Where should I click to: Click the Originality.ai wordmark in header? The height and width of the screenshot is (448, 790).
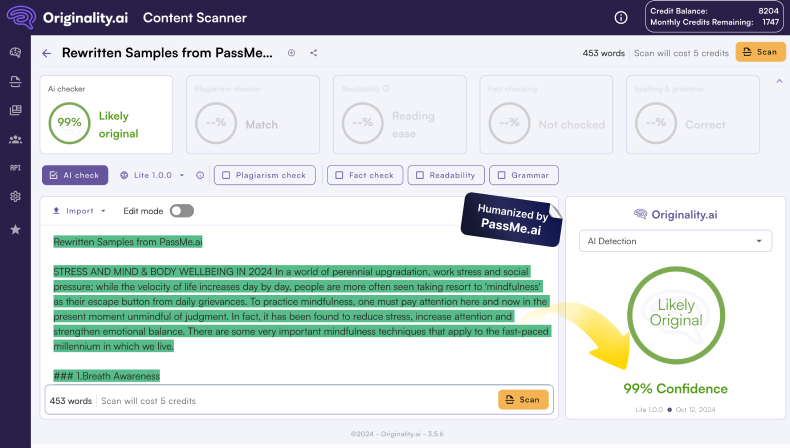[x=85, y=18]
